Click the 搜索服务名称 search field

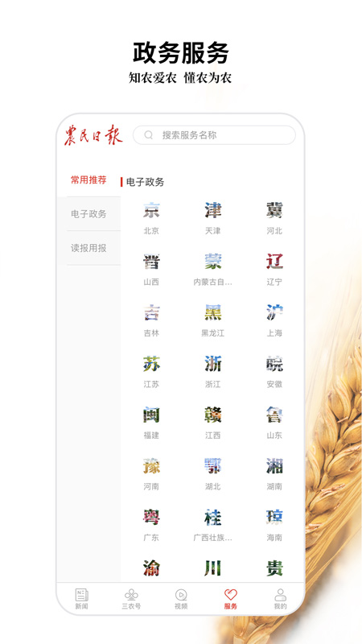(x=214, y=135)
